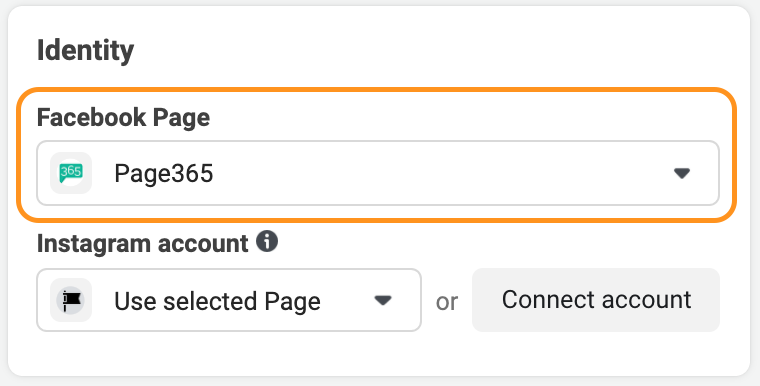760x386 pixels.
Task: Click the Connect account button
Action: 596,300
